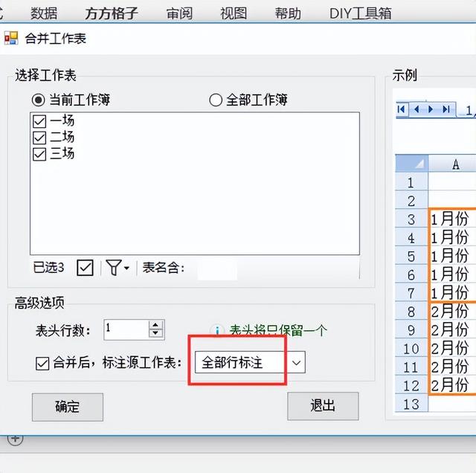Click the 退出 button

click(x=323, y=406)
